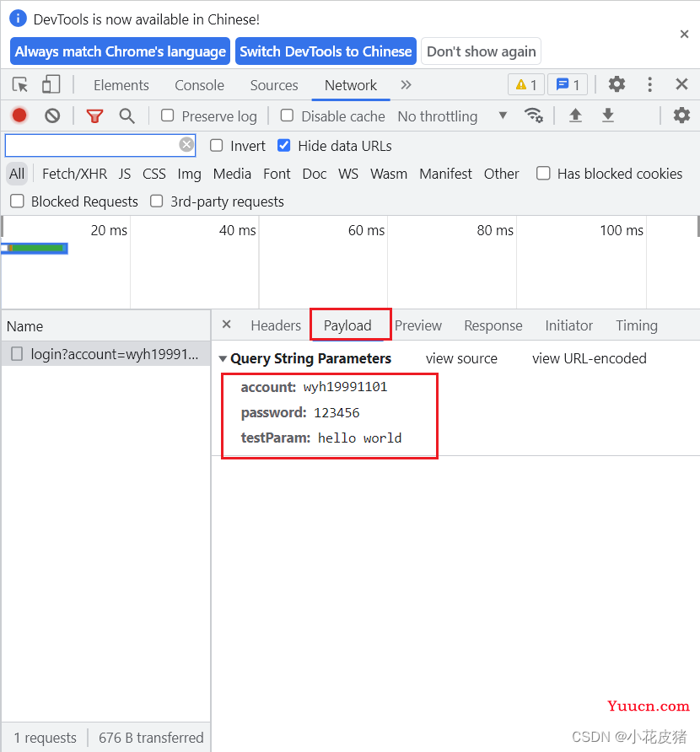
Task: Click Always match Chrome's language
Action: (120, 51)
